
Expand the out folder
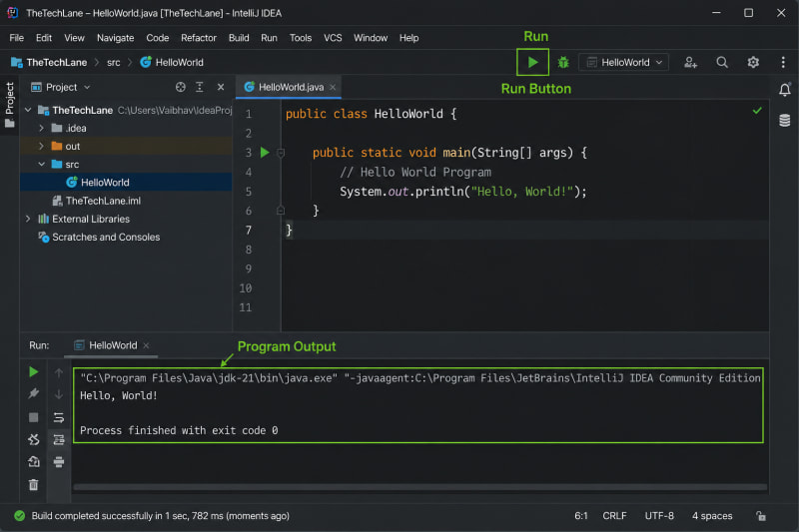tap(41, 146)
